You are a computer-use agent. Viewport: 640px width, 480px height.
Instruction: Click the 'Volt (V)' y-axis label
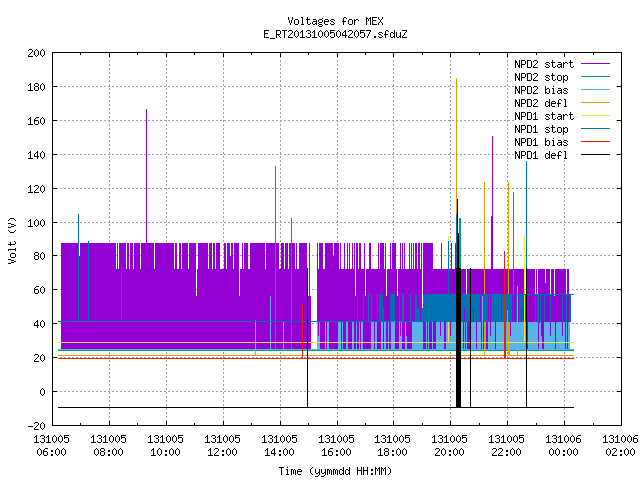coord(12,241)
